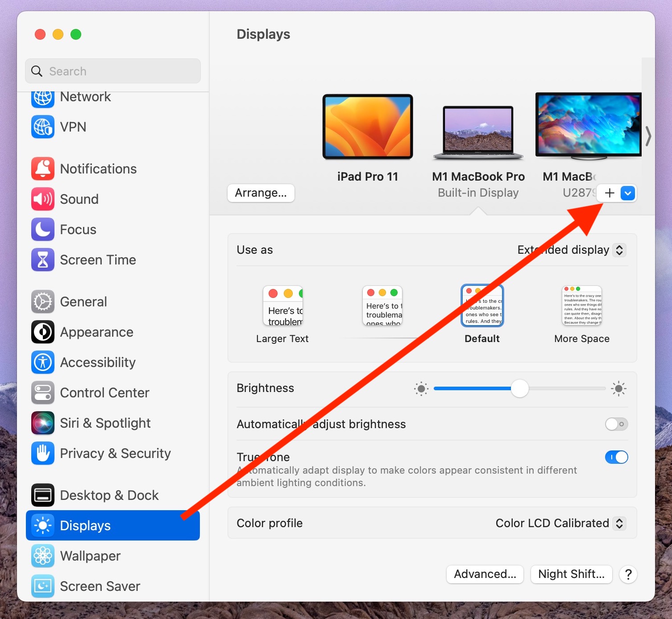
Task: Select the iPad Pro 11 display thumbnail
Action: pyautogui.click(x=368, y=127)
